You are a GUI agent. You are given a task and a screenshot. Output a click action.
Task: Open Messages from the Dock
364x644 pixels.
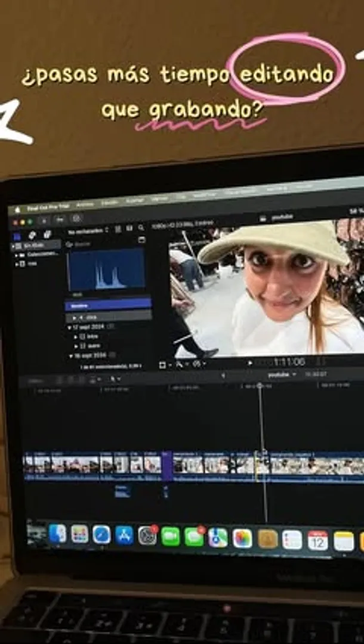pyautogui.click(x=194, y=537)
